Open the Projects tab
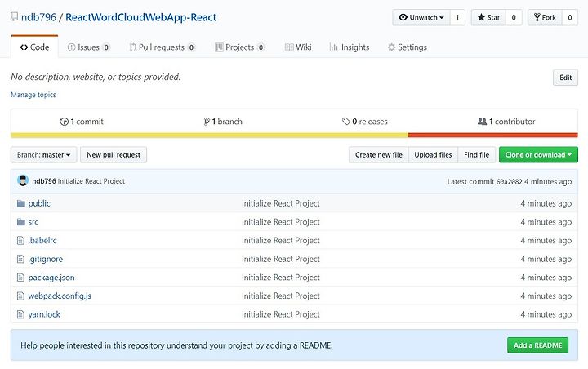This screenshot has height=369, width=588. pos(240,47)
